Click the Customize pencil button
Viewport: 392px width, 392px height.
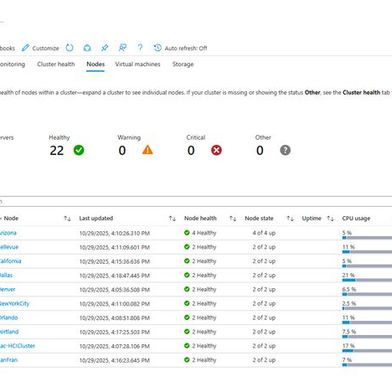coord(40,48)
